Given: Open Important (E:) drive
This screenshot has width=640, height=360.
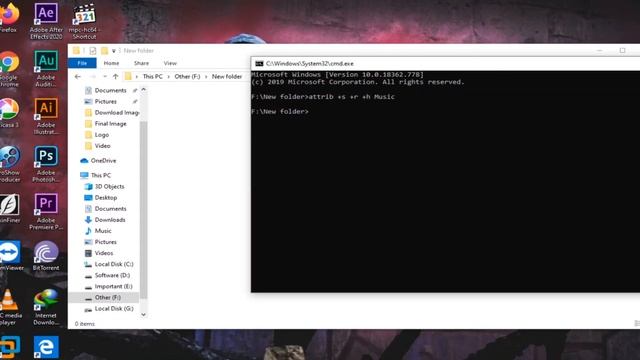Looking at the screenshot, I should (110, 287).
